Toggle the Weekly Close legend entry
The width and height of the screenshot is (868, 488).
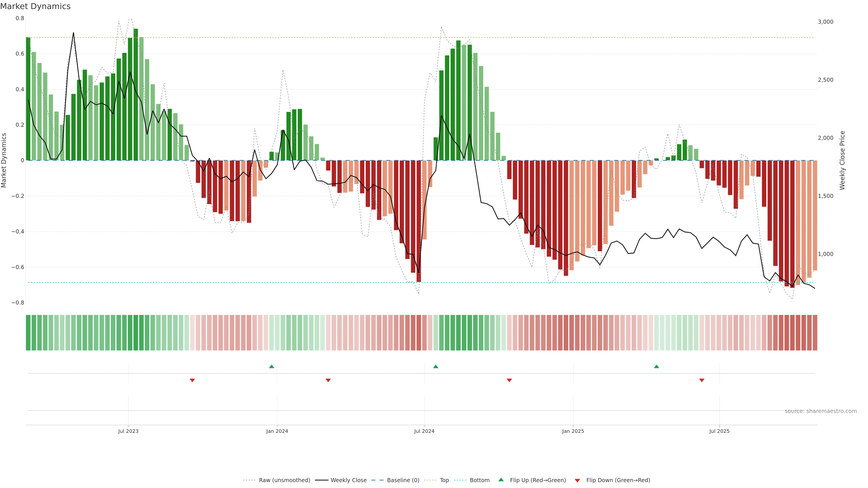point(348,480)
